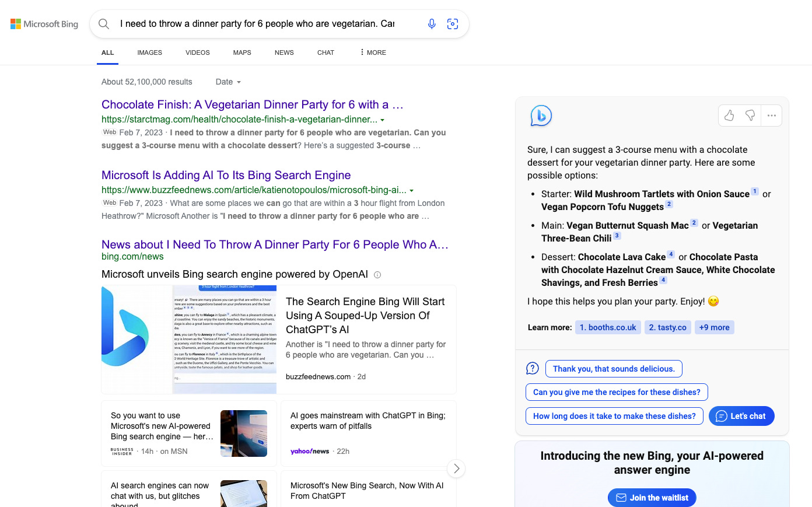Screen dimensions: 812x507
Task: Click the Join the waitlist button
Action: (x=652, y=498)
